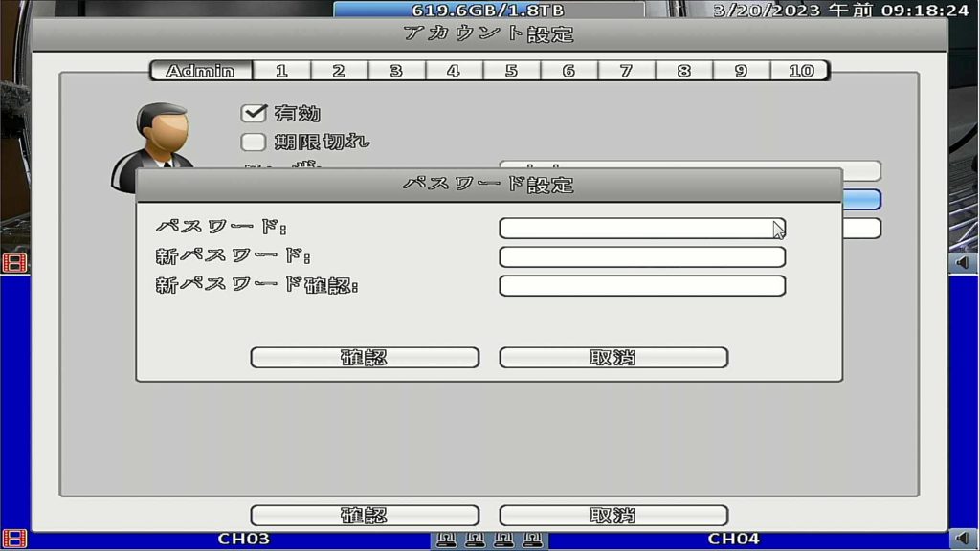Image resolution: width=980 pixels, height=551 pixels.
Task: Click the film icon on the upper-left channel
Action: click(x=14, y=263)
